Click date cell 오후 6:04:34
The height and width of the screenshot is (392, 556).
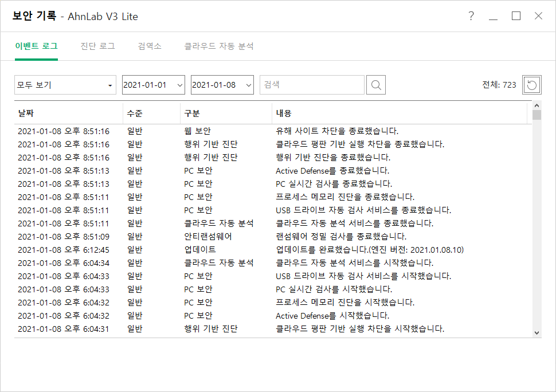pos(64,263)
